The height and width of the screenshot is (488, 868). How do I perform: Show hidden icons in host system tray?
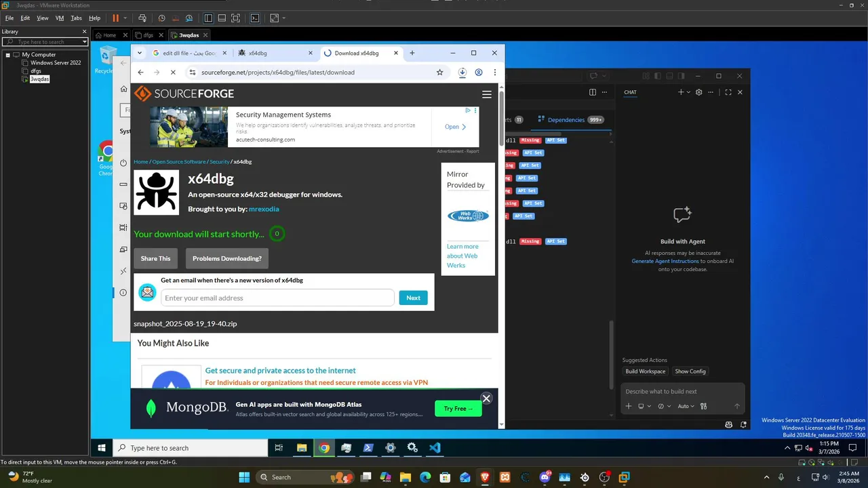pyautogui.click(x=766, y=477)
